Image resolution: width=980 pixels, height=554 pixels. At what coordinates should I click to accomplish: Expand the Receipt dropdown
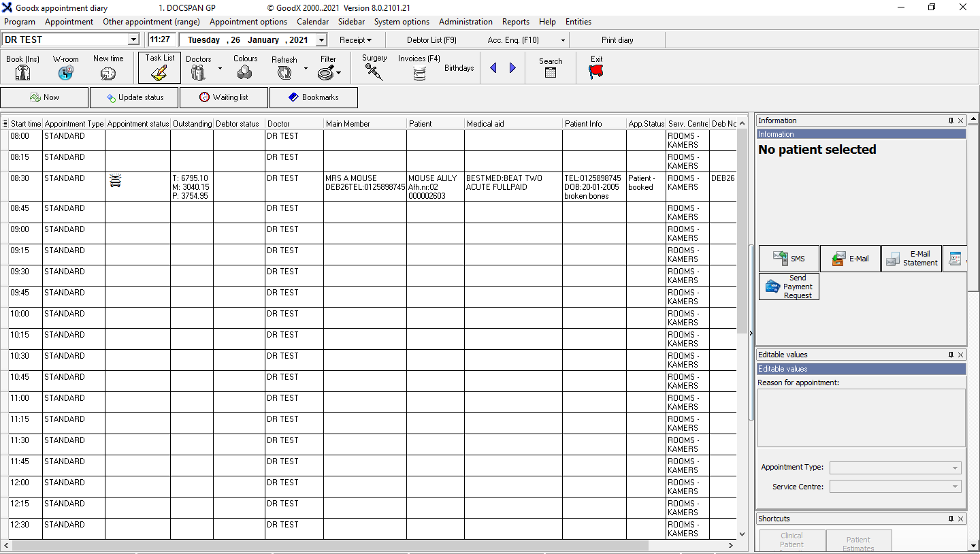click(356, 40)
